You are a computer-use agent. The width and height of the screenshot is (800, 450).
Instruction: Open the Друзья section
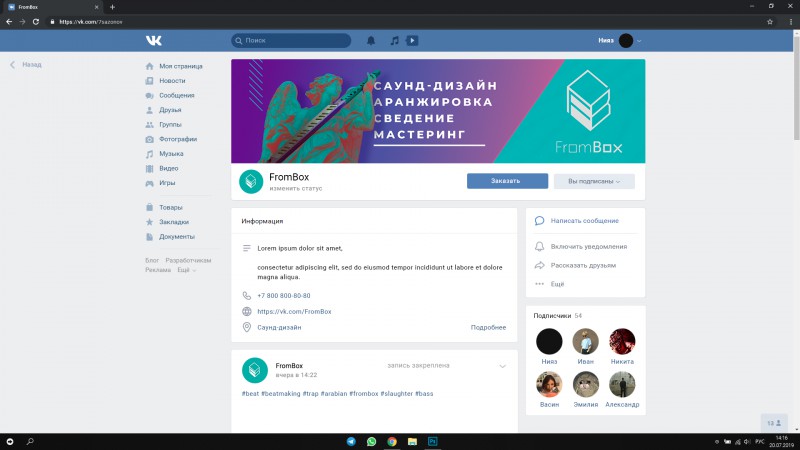click(170, 110)
